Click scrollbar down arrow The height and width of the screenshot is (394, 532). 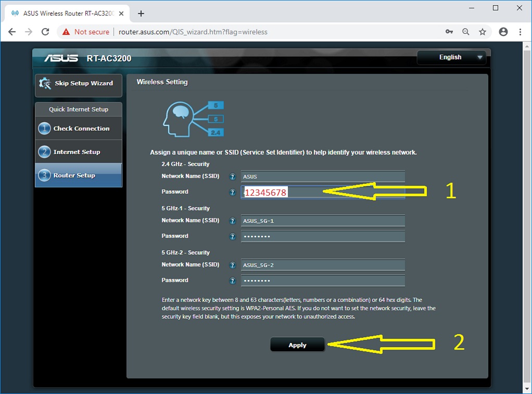point(527,389)
